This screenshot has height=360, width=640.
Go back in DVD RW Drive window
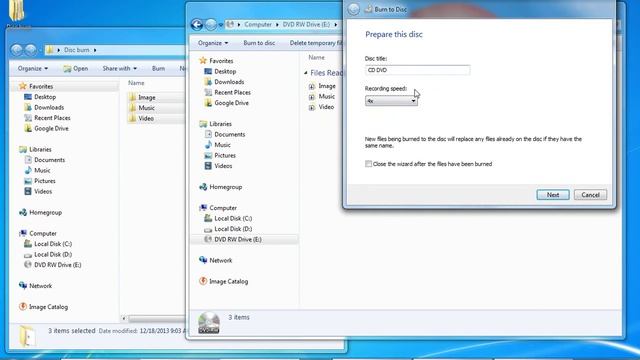[197, 25]
